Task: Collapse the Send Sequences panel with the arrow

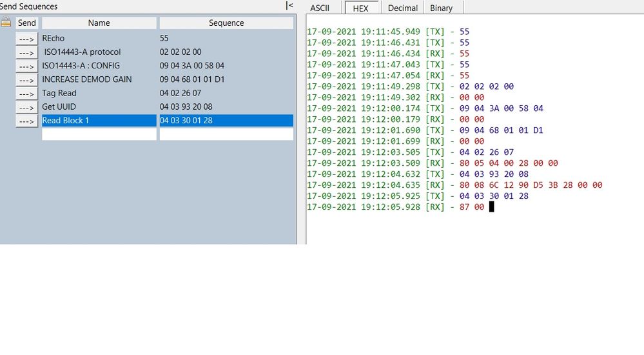Action: click(289, 6)
